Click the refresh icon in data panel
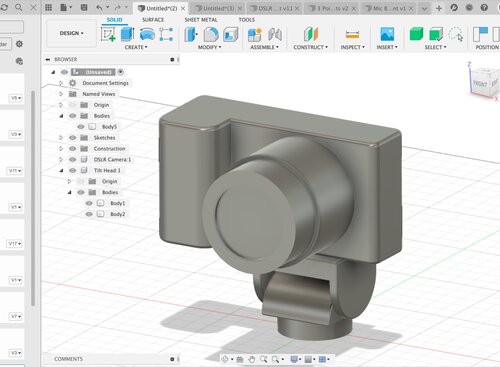The width and height of the screenshot is (500, 367). pyautogui.click(x=4, y=7)
